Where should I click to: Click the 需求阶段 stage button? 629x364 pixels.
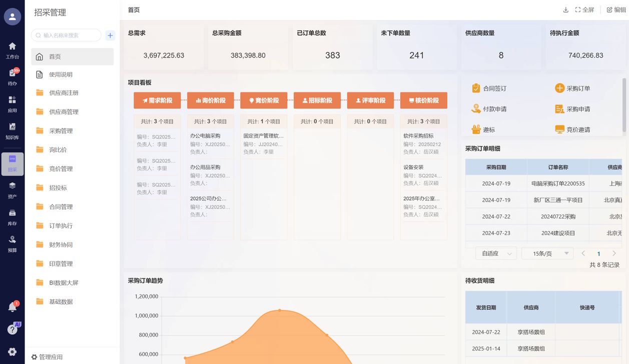click(x=157, y=100)
